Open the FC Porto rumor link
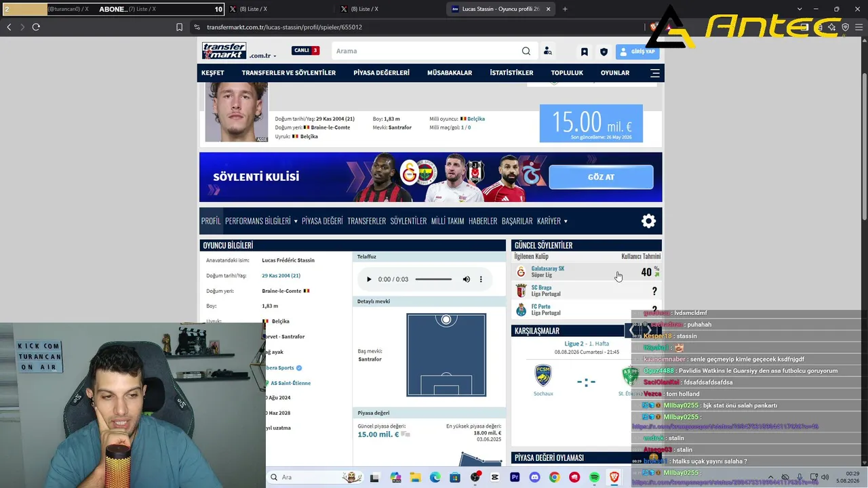Viewport: 868px width, 488px height. tap(541, 306)
